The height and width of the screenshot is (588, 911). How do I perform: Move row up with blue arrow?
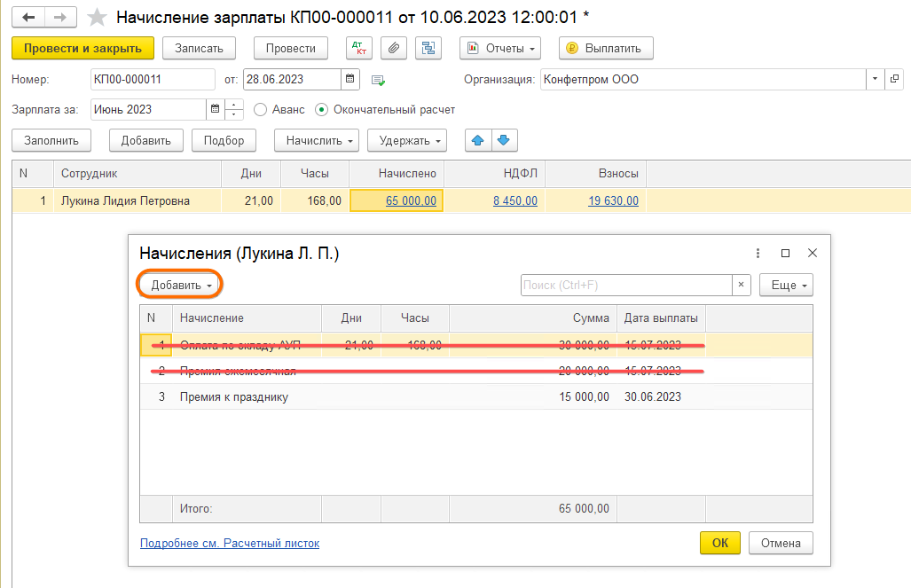click(478, 140)
